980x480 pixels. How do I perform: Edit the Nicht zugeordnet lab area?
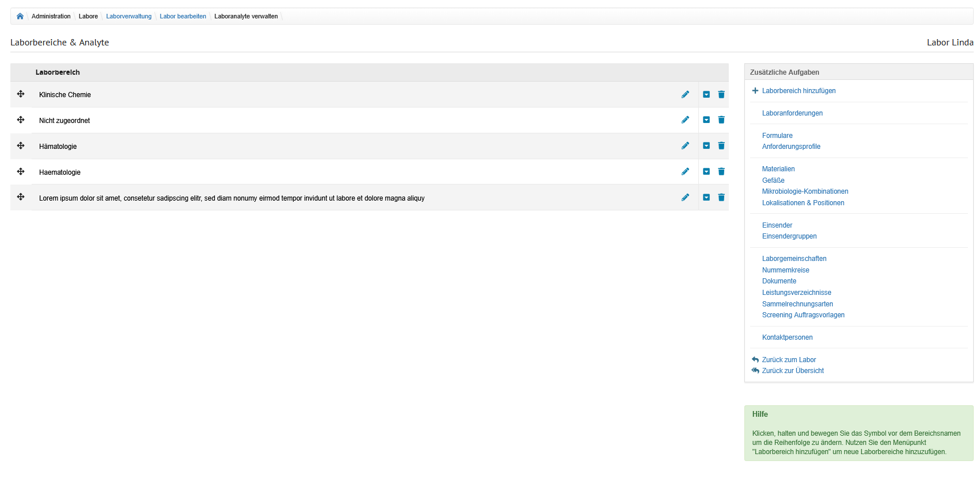pyautogui.click(x=685, y=120)
